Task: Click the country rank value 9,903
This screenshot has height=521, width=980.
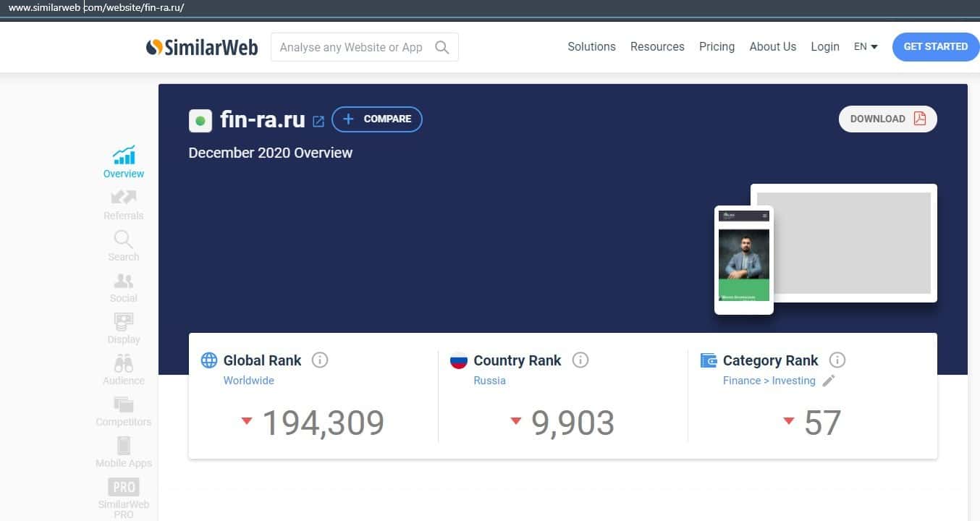Action: pyautogui.click(x=573, y=423)
